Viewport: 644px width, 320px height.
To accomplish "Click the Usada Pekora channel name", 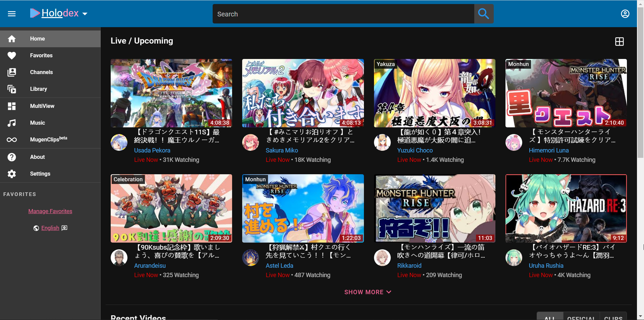I will [152, 150].
